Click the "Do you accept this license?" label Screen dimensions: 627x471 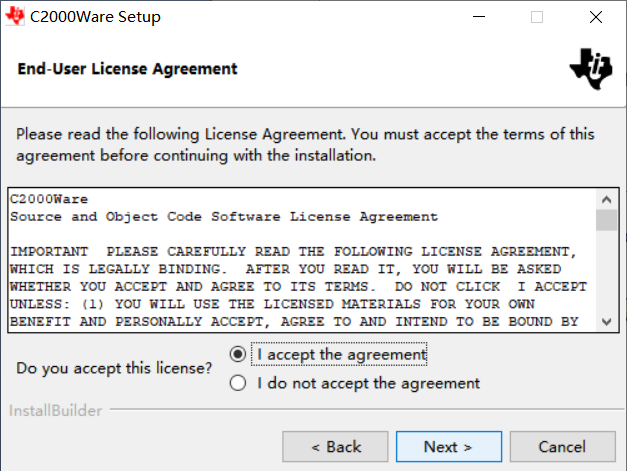click(x=115, y=368)
